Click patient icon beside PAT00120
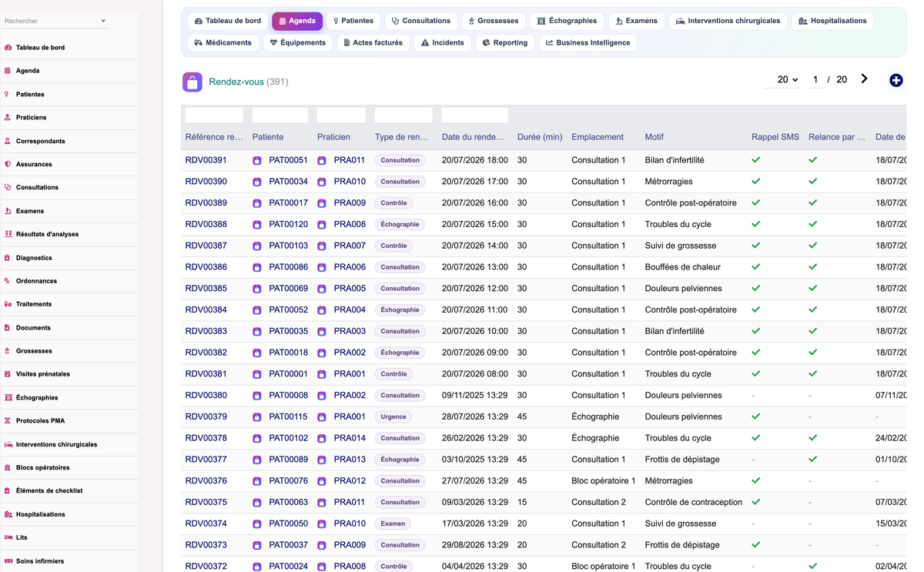The image size is (924, 572). [x=257, y=225]
